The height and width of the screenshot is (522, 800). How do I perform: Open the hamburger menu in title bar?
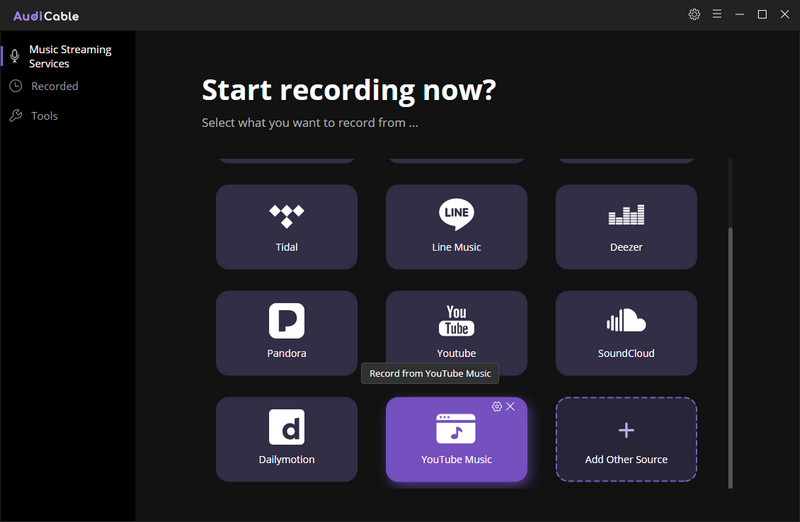(717, 14)
